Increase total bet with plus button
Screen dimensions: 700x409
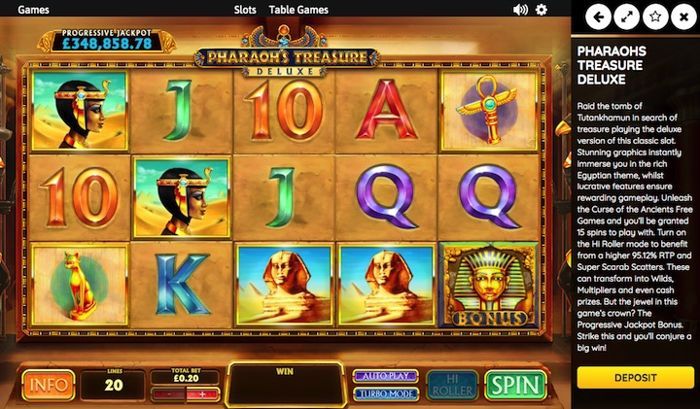tap(203, 395)
